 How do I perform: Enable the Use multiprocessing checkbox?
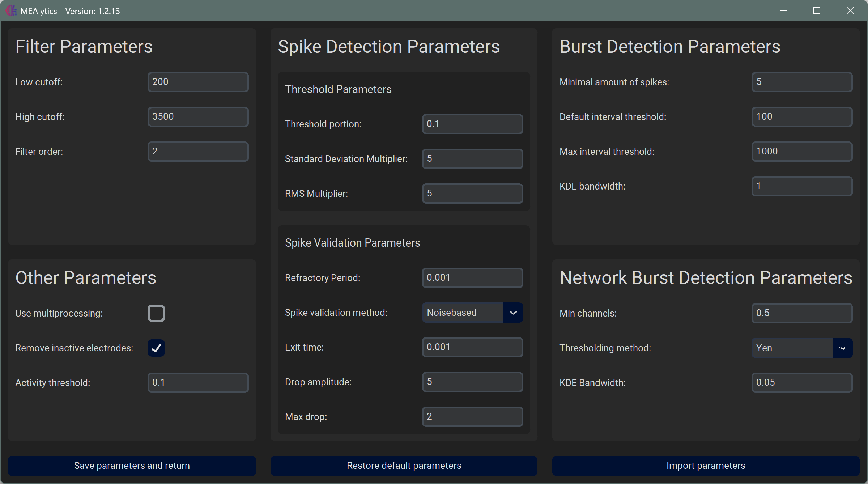tap(156, 313)
